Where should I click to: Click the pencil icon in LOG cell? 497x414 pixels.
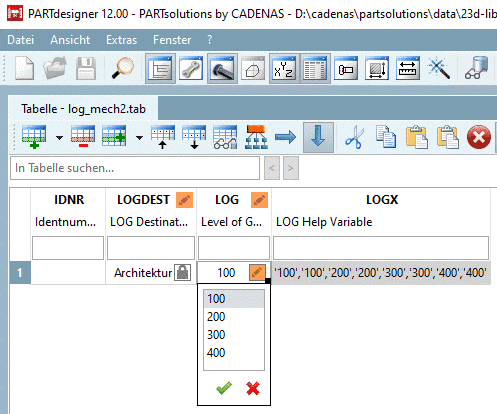point(257,272)
